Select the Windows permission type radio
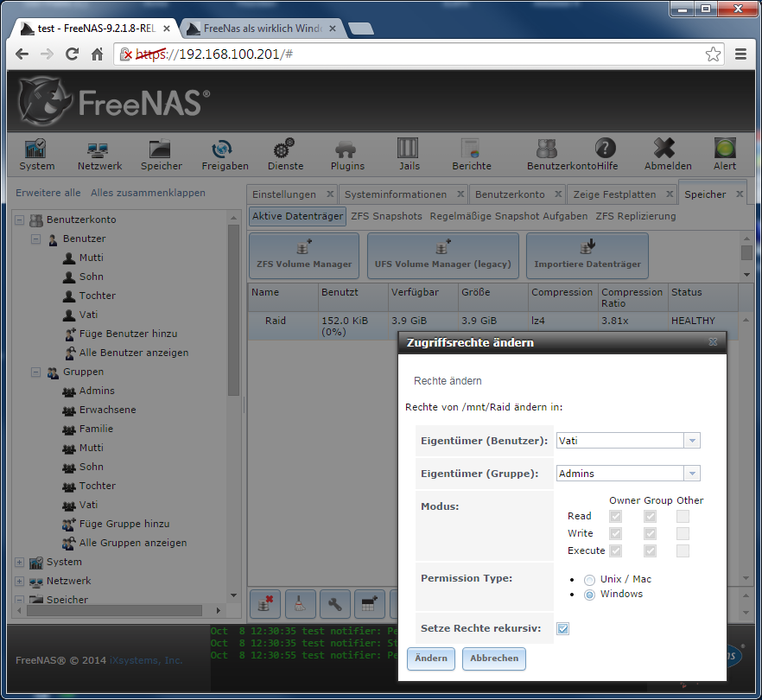The height and width of the screenshot is (700, 762). [589, 595]
